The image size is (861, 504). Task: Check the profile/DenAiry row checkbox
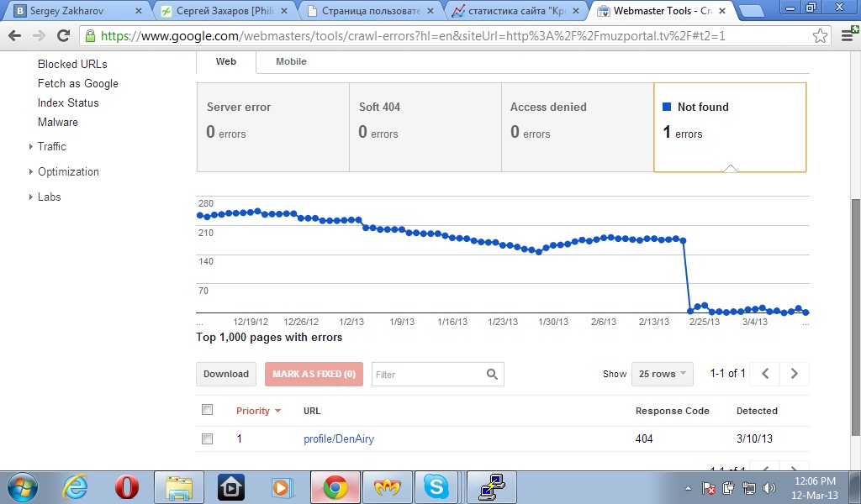click(x=207, y=438)
